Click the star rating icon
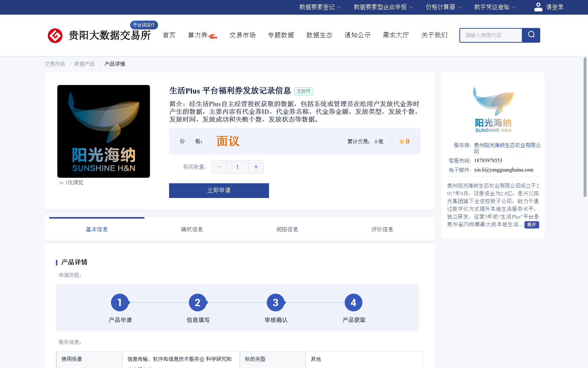The height and width of the screenshot is (368, 588). [x=401, y=141]
